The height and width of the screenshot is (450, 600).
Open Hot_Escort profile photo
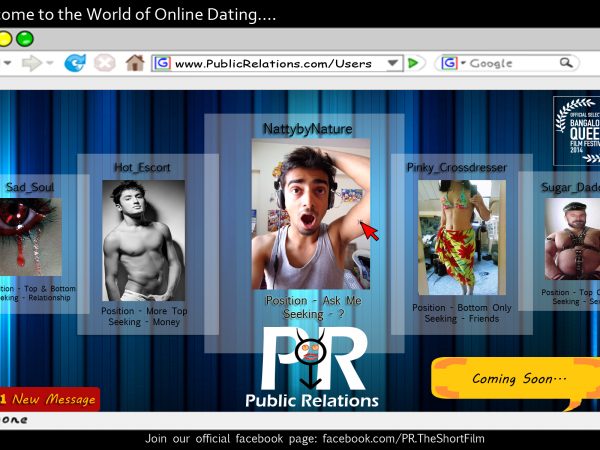(143, 240)
